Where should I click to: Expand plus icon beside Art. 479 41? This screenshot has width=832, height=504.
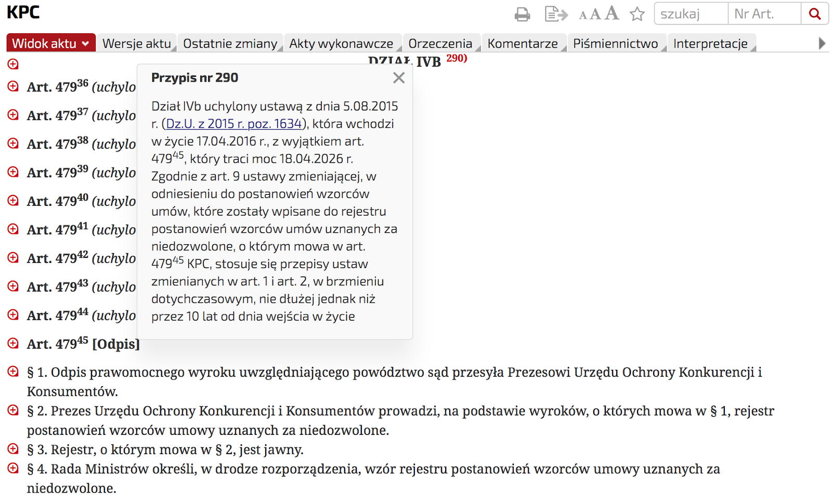coord(13,229)
